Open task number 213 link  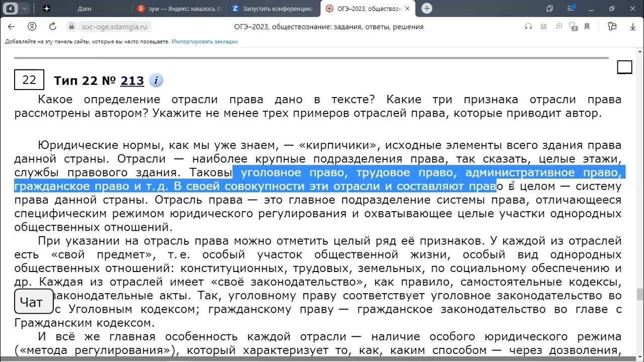coord(132,80)
